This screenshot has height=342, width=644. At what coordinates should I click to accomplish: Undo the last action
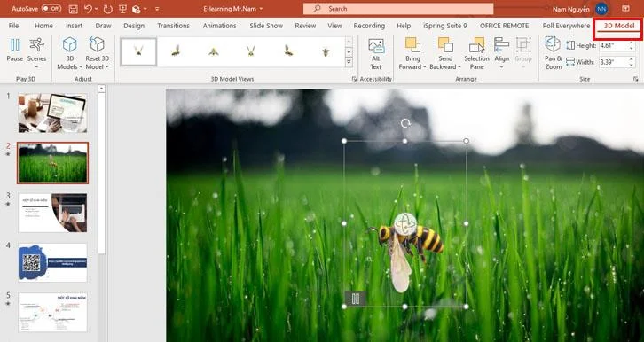click(x=88, y=9)
